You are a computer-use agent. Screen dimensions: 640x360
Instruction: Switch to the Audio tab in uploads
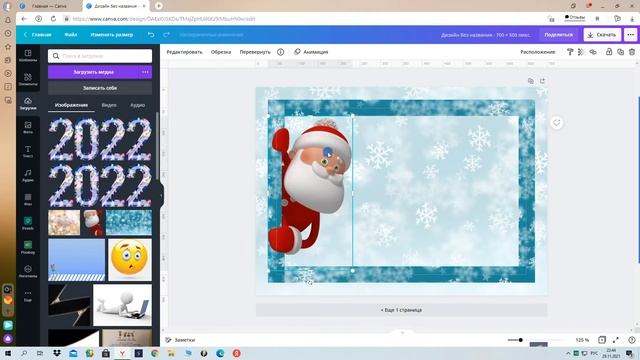point(138,105)
